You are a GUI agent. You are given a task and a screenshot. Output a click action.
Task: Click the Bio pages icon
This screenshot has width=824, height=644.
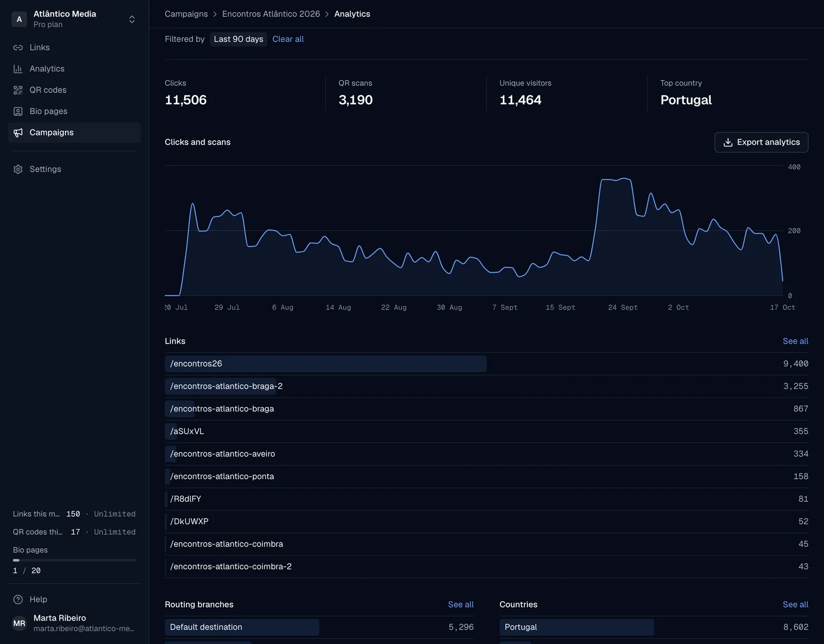click(x=18, y=111)
